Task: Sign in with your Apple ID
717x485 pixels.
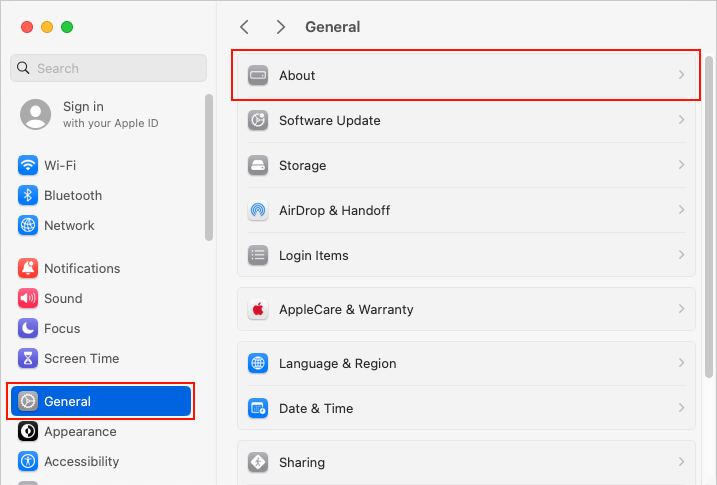Action: coord(96,114)
